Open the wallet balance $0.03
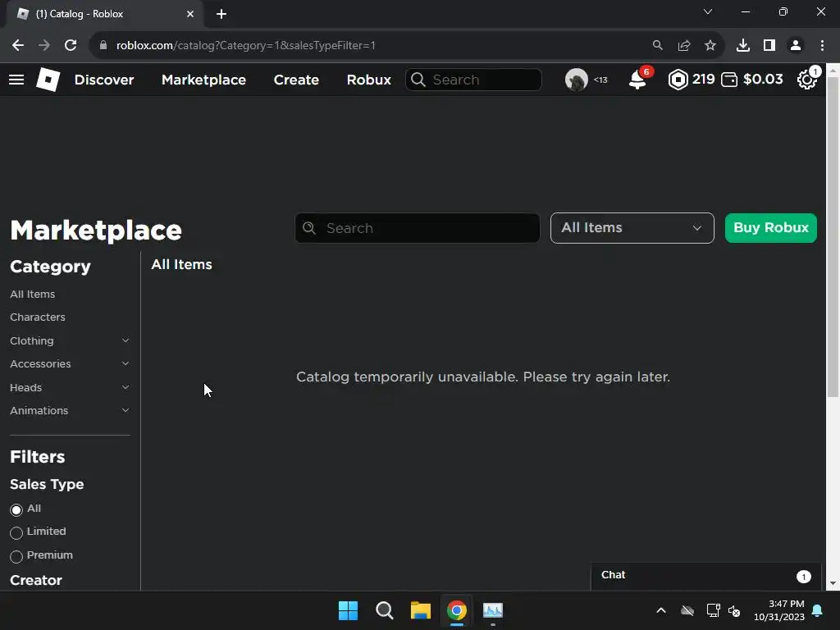This screenshot has width=840, height=630. tap(751, 80)
